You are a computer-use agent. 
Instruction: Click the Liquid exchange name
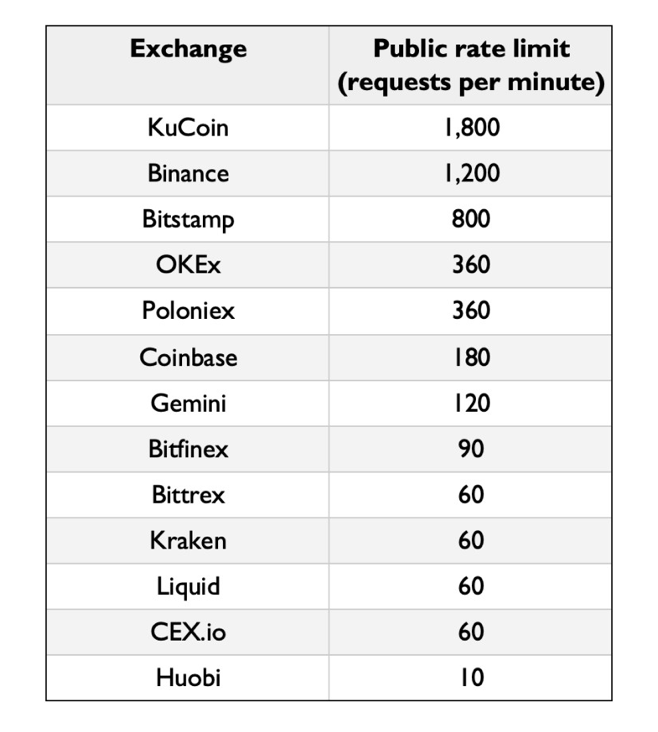(x=188, y=586)
